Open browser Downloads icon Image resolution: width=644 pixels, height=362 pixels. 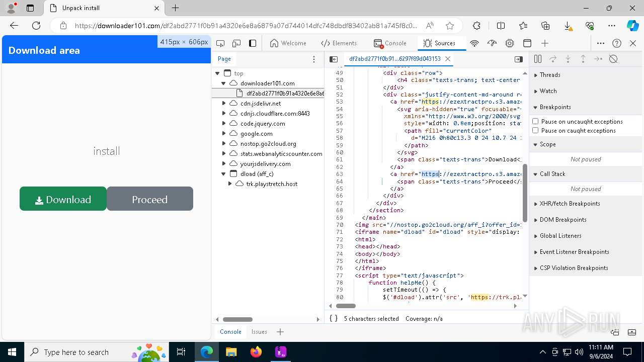pyautogui.click(x=568, y=26)
